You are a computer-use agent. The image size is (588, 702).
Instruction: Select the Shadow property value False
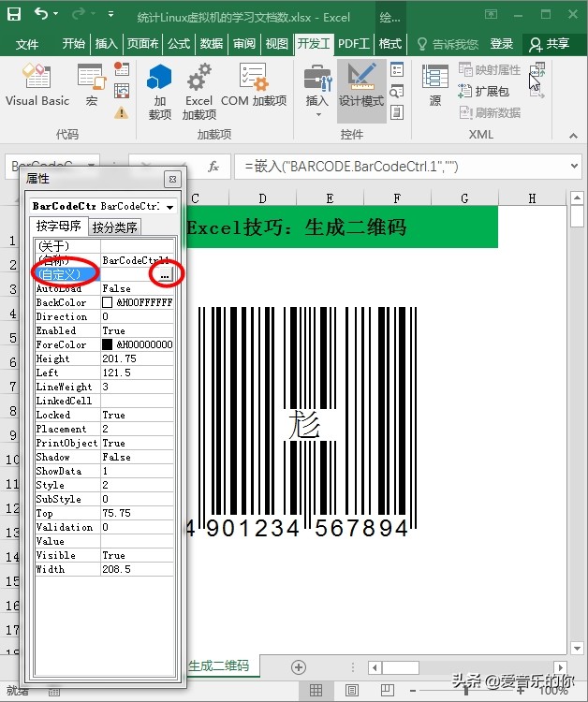pyautogui.click(x=137, y=457)
